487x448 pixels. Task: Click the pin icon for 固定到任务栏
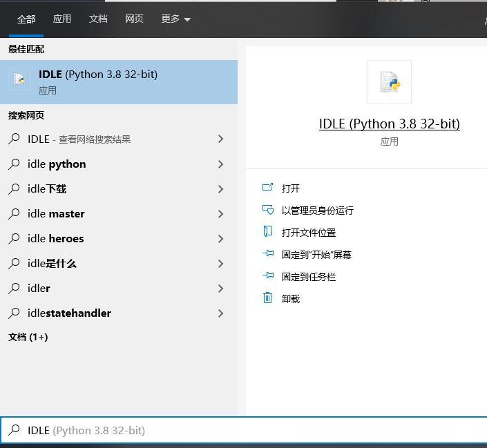point(268,275)
